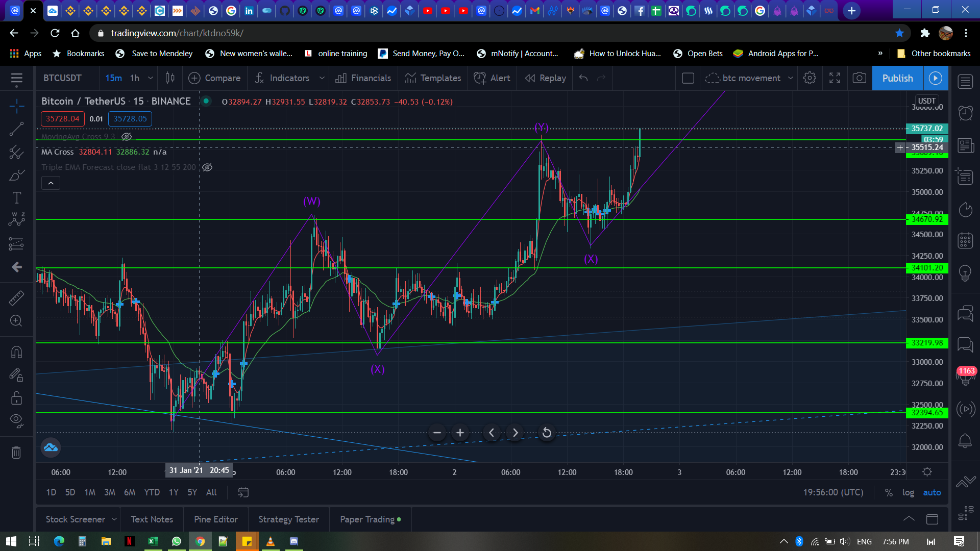The image size is (980, 551).
Task: Open the btc movement layout dropdown
Action: 791,78
